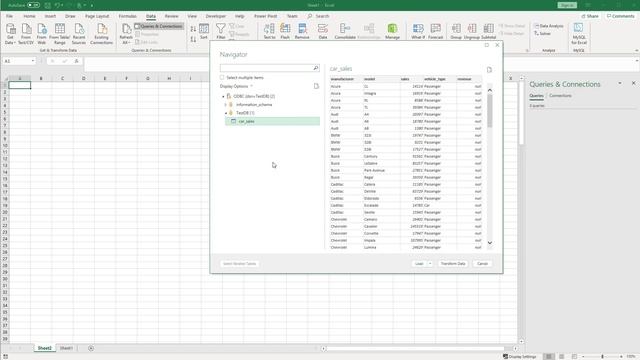Click the Refresh All icon
Viewport: 640px width, 360px height.
[126, 29]
